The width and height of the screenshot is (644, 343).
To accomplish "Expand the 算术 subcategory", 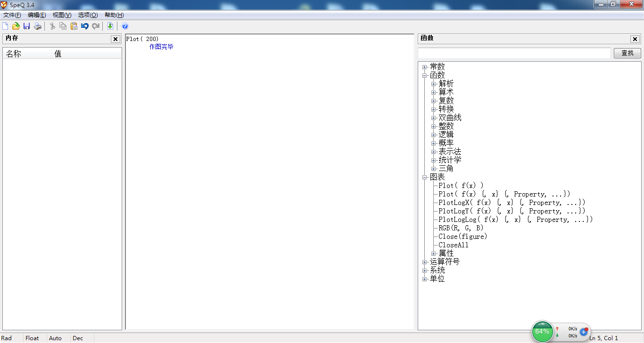I will click(434, 92).
